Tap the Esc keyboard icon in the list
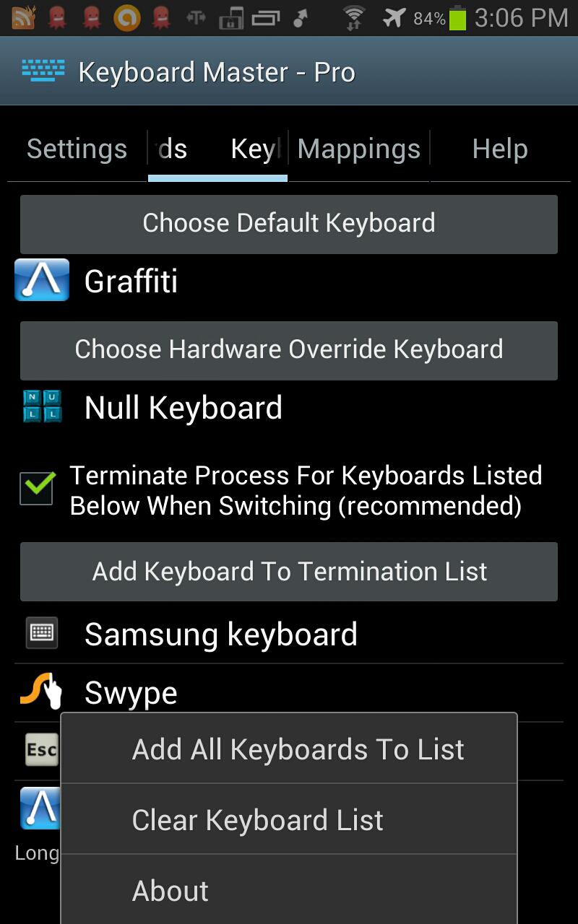 point(40,750)
